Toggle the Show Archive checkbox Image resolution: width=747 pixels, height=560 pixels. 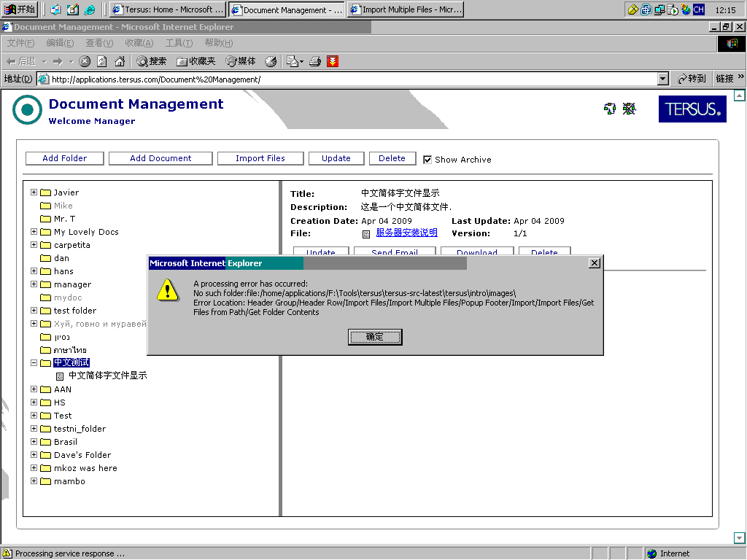427,160
